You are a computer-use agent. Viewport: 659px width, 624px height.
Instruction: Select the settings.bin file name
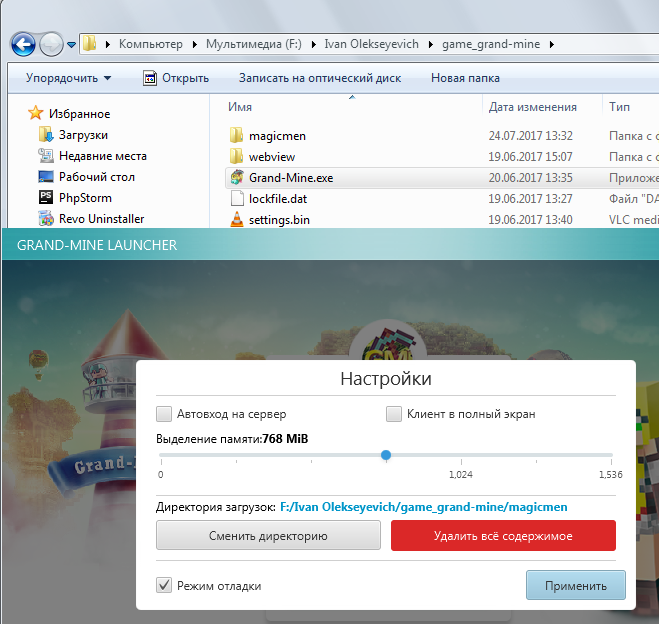coord(279,220)
